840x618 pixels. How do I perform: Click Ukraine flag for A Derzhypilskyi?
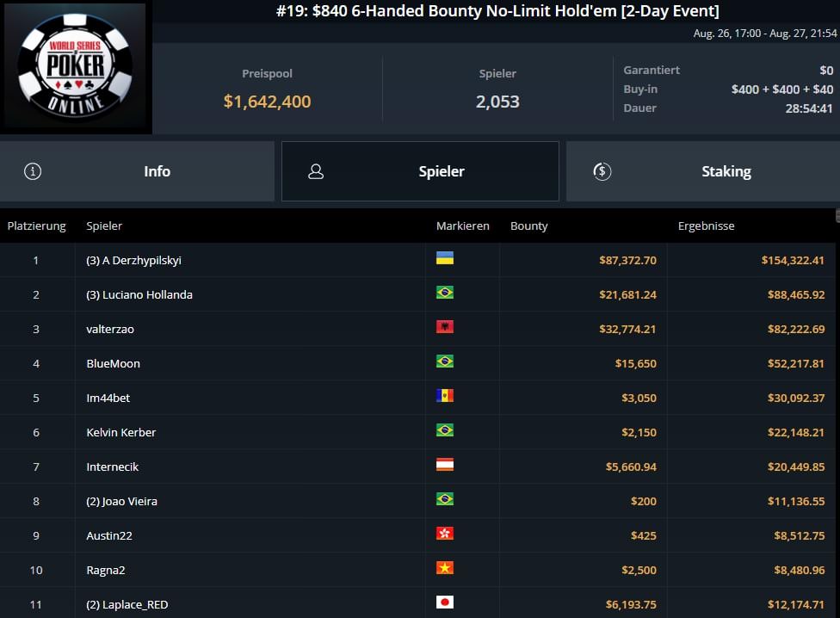click(x=445, y=258)
